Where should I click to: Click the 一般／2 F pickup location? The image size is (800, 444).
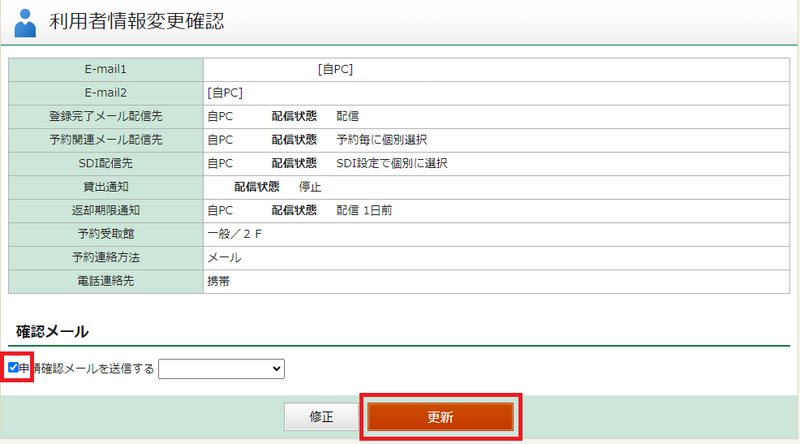click(235, 234)
